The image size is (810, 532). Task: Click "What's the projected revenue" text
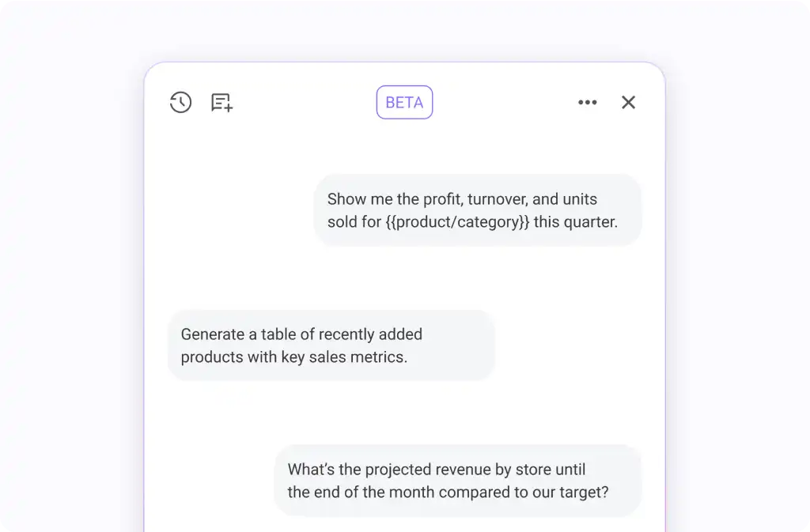(x=388, y=470)
